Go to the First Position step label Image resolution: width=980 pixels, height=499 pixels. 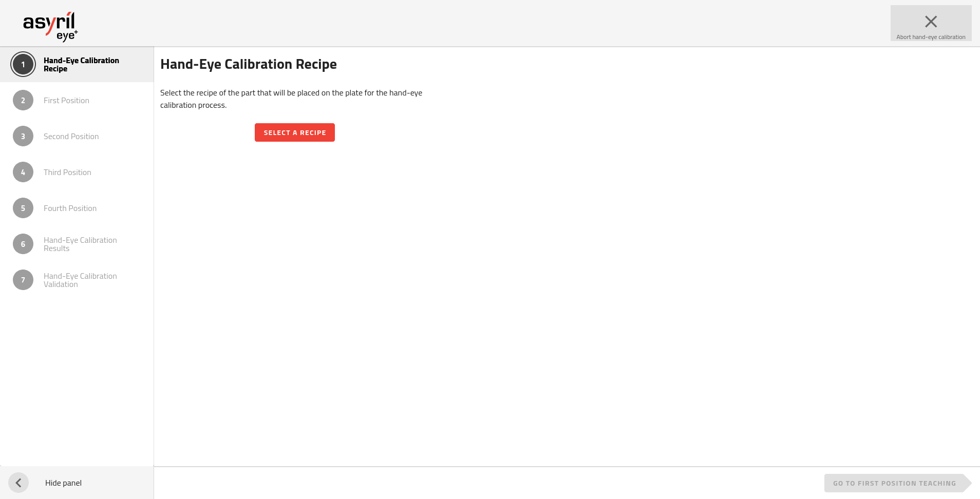[66, 101]
